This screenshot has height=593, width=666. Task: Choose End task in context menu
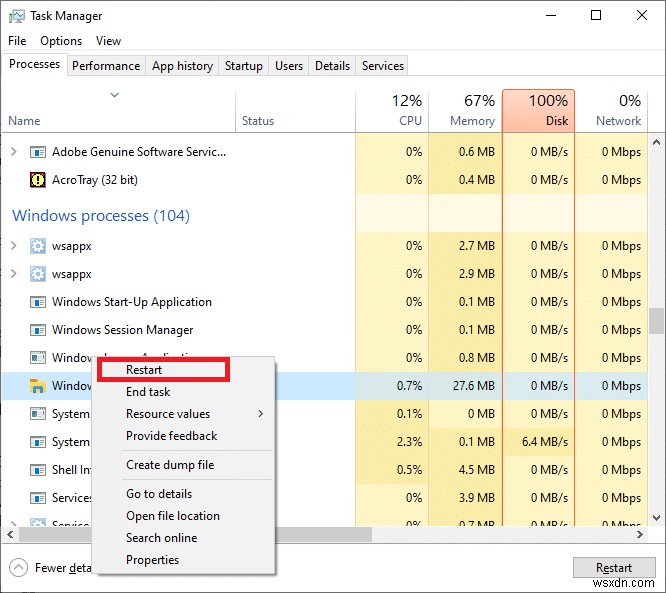pos(148,392)
